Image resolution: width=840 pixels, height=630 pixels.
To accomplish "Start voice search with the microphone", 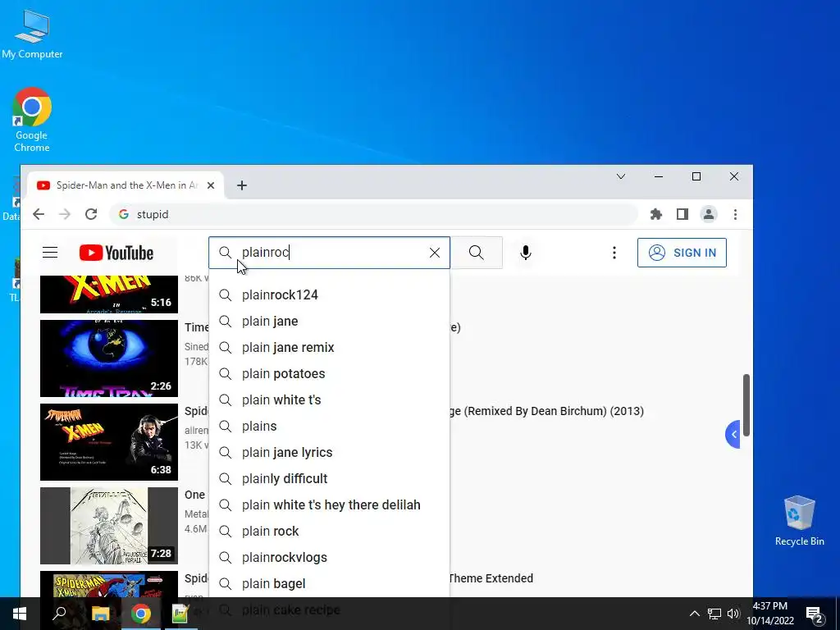I will click(526, 253).
